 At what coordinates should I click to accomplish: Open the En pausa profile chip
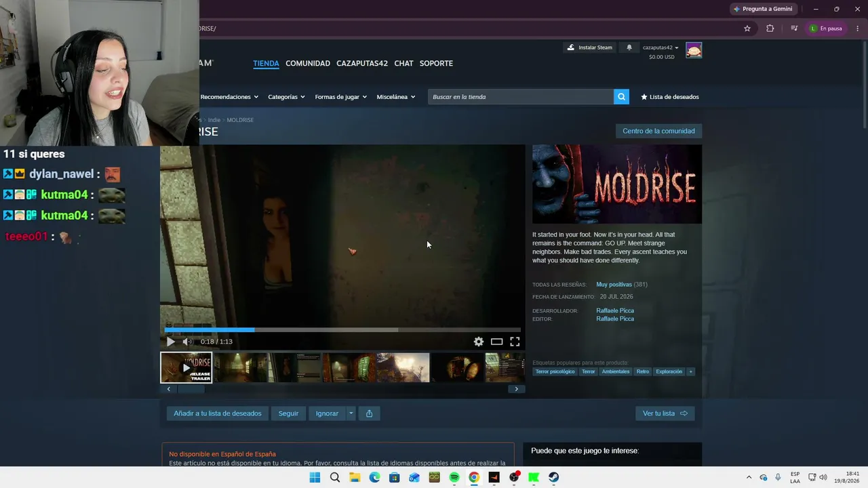826,28
